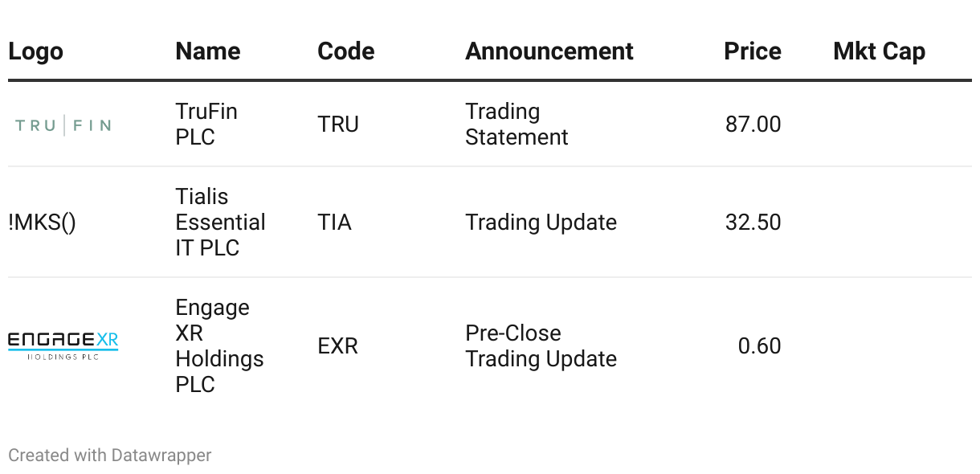Click the 87.00 price value
This screenshot has width=980, height=474.
tap(753, 125)
